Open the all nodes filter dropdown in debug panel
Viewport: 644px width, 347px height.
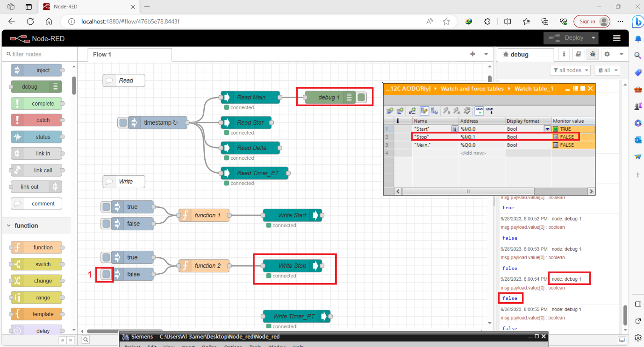point(570,70)
